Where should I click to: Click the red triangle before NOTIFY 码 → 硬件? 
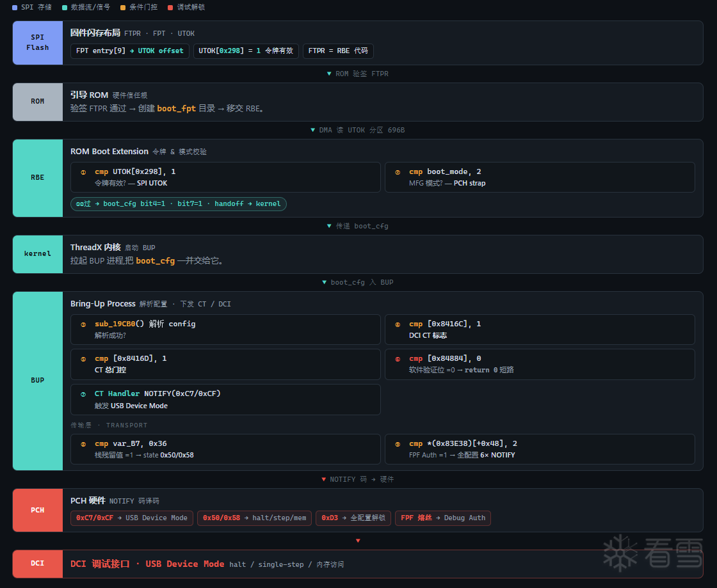click(x=324, y=479)
